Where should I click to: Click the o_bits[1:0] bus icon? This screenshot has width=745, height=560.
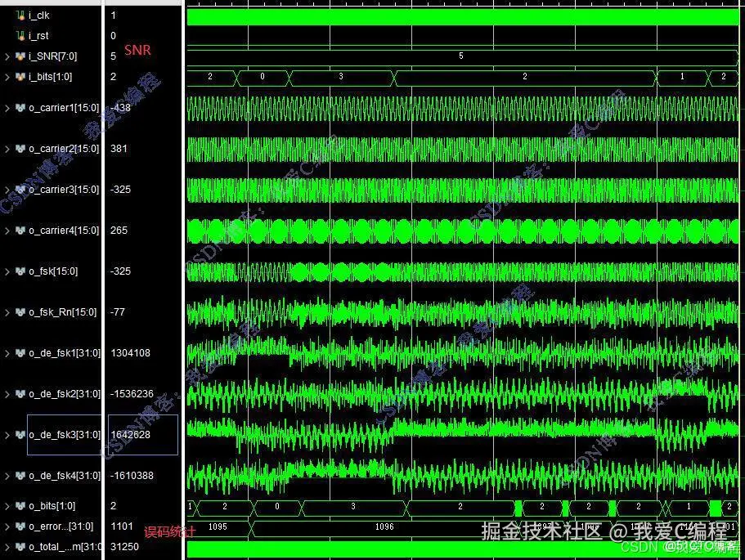[20, 506]
